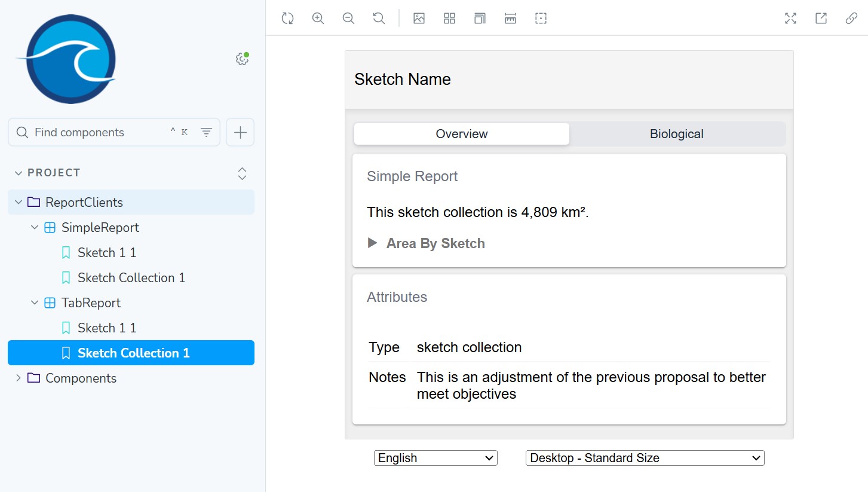Open the Desktop - Standard Size dropdown

645,458
